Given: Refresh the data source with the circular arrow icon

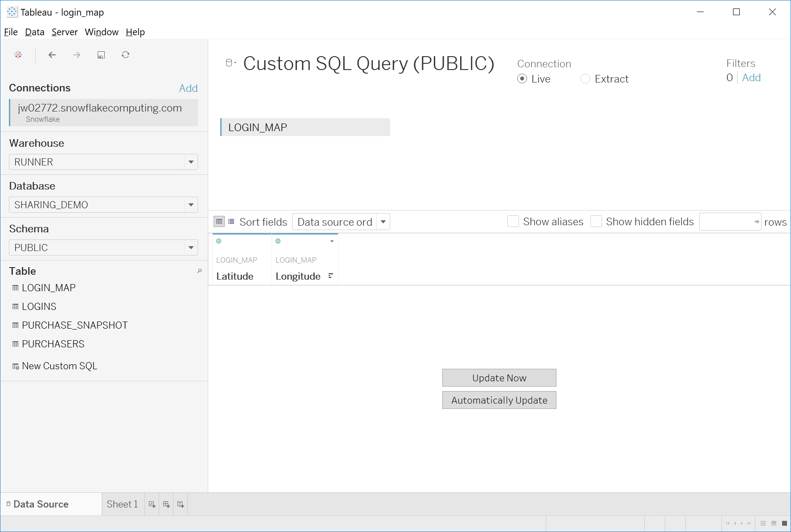Looking at the screenshot, I should pyautogui.click(x=126, y=55).
